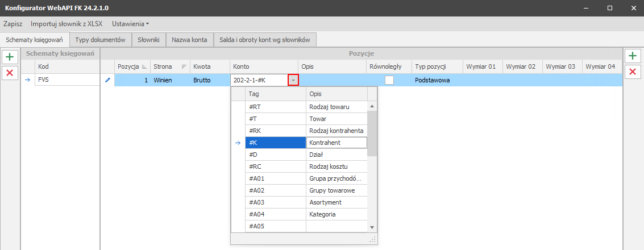Add new position with right green plus icon

[633, 56]
